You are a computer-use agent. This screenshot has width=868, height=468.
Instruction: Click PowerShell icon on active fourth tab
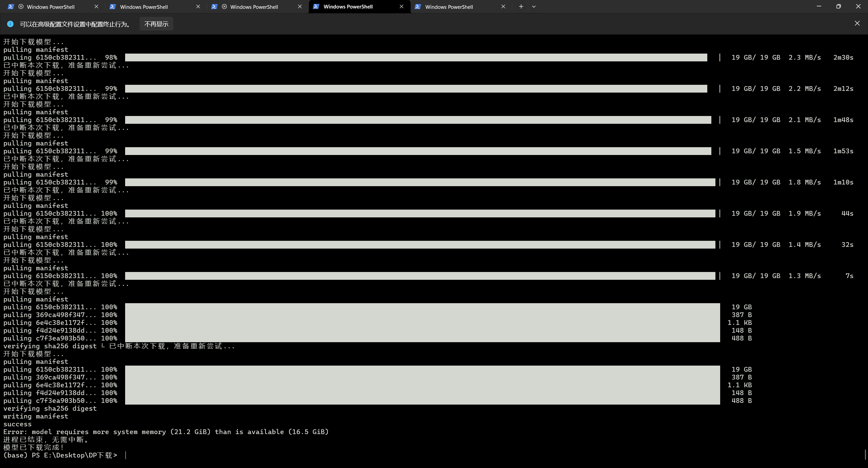[316, 6]
